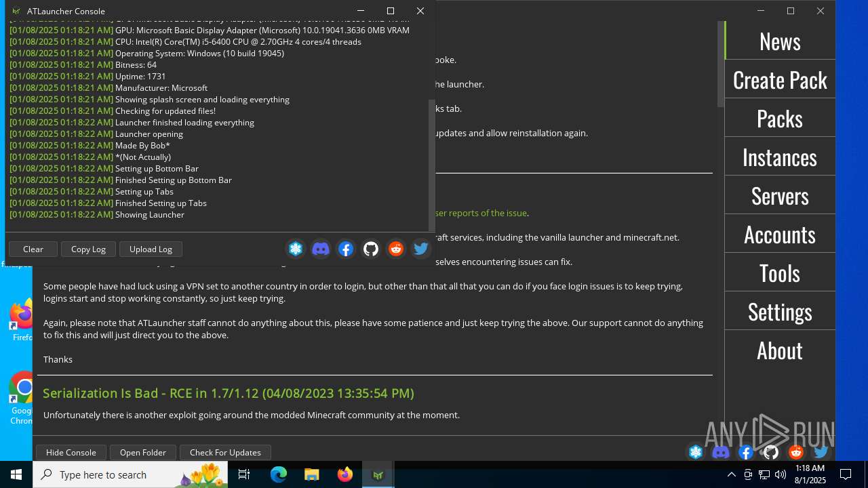The image size is (868, 488).
Task: Open Windows Start menu
Action: click(x=16, y=474)
